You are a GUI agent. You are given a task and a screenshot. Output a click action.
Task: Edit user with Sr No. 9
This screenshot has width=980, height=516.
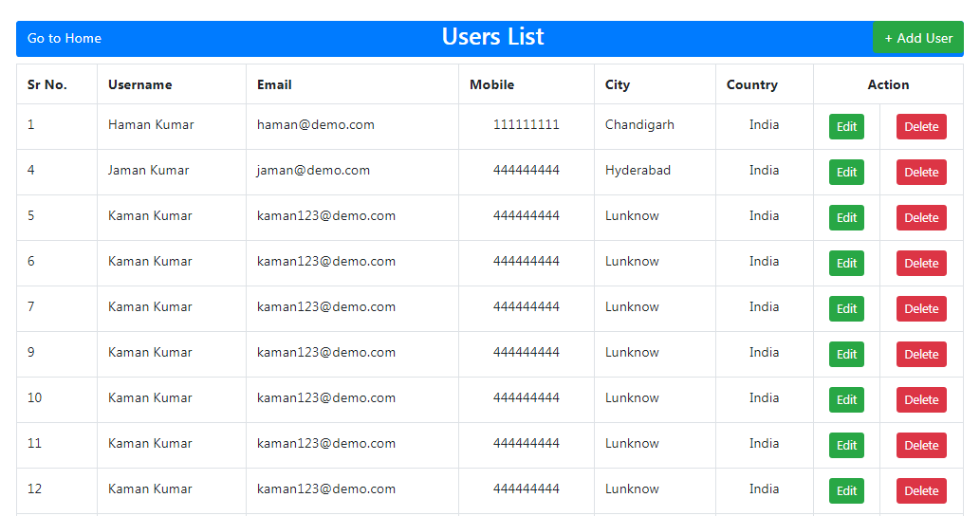pos(846,354)
